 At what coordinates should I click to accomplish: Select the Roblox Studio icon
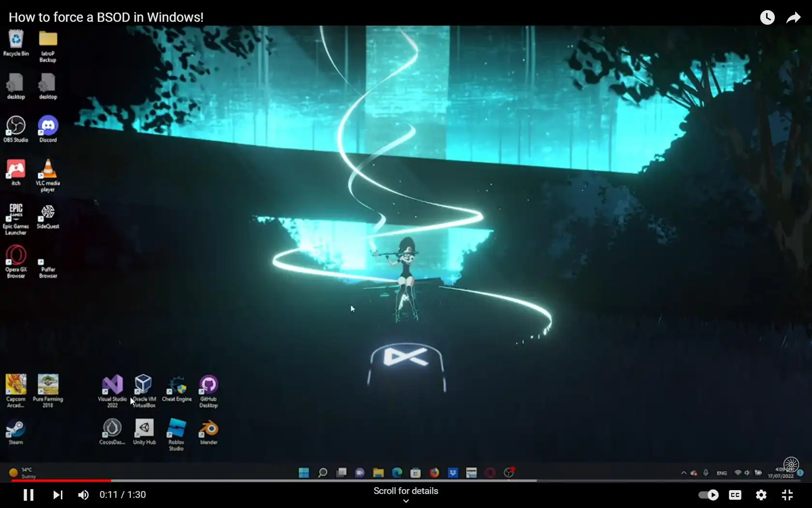pos(176,434)
